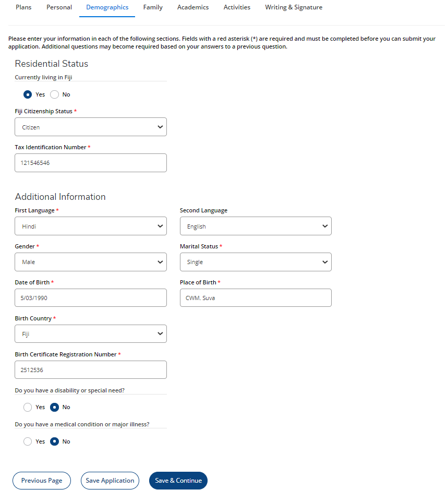Click the Place of Birth field
The width and height of the screenshot is (448, 490).
(256, 298)
